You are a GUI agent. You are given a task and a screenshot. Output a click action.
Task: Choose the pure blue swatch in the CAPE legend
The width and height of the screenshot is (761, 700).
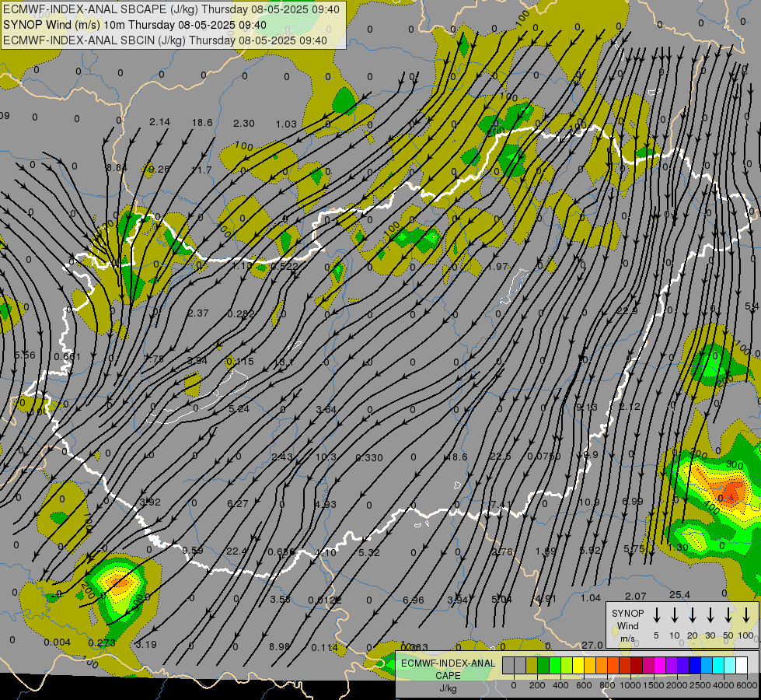[x=695, y=666]
